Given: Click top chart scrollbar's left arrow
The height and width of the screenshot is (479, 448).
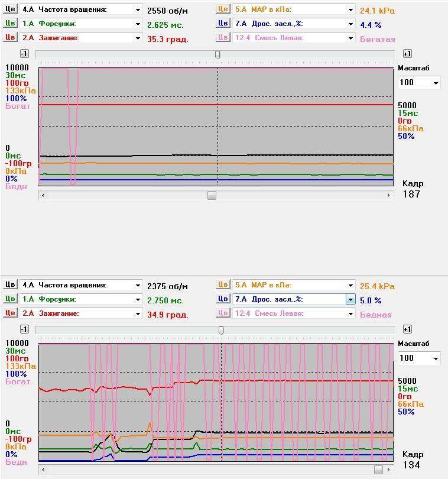Looking at the screenshot, I should (42, 195).
